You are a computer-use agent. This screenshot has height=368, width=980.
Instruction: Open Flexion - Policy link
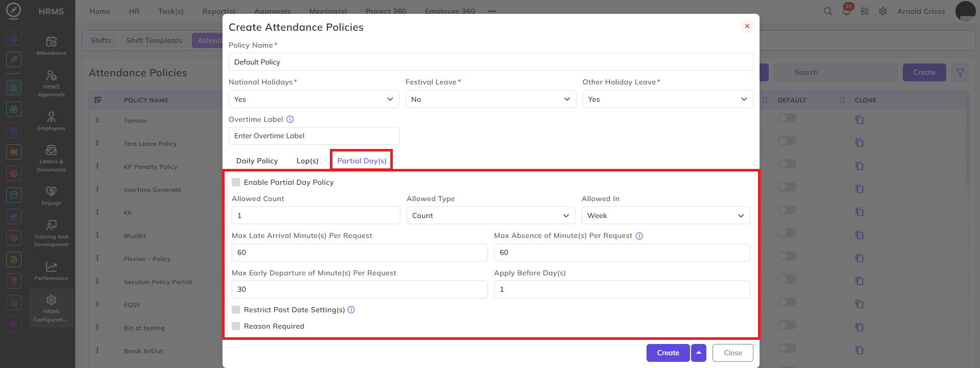[x=147, y=259]
